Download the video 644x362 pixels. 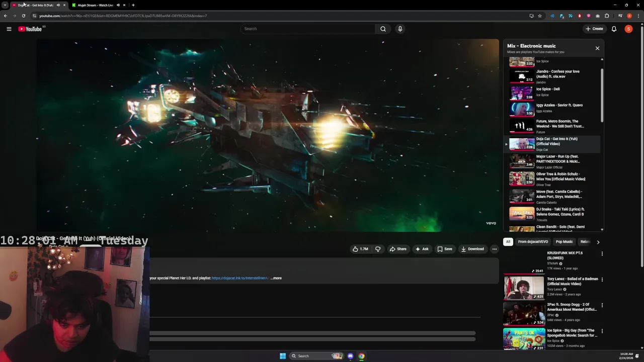[x=472, y=249]
